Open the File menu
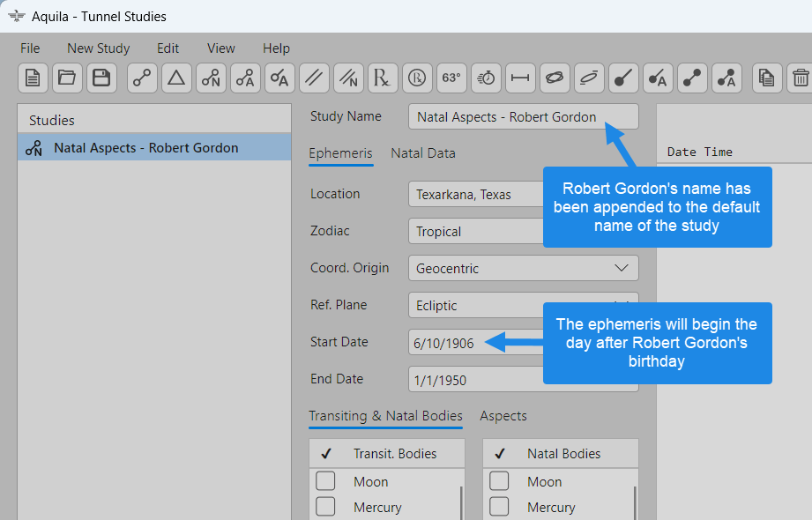Viewport: 812px width, 520px height. pos(30,48)
